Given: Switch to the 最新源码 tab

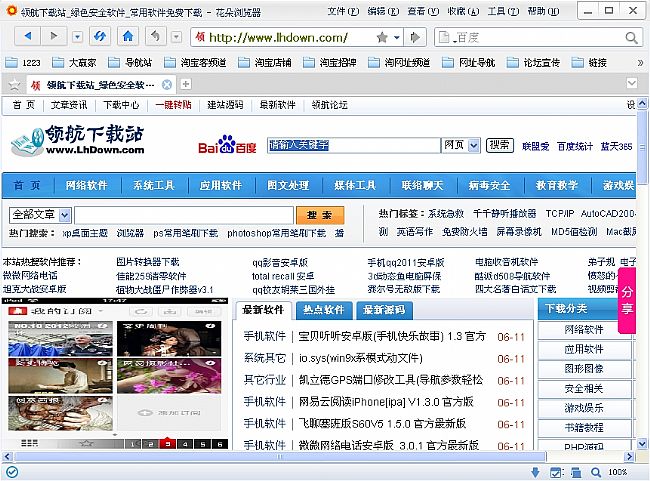Looking at the screenshot, I should click(384, 310).
